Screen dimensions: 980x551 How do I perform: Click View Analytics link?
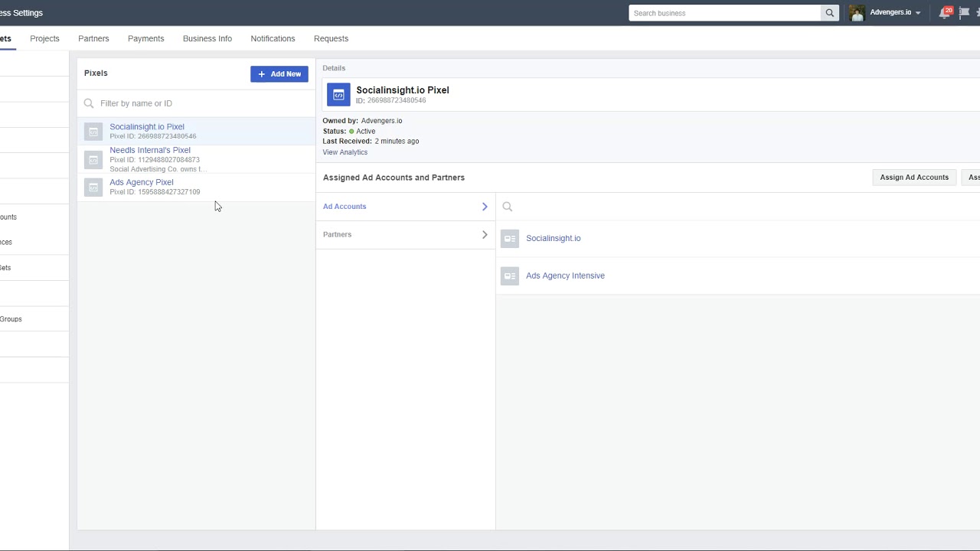tap(345, 152)
